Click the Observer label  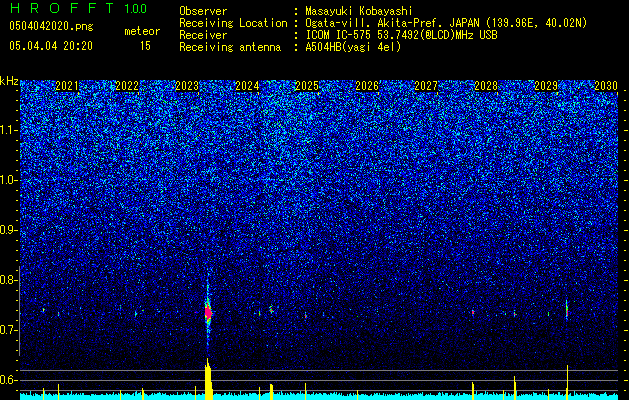click(203, 11)
